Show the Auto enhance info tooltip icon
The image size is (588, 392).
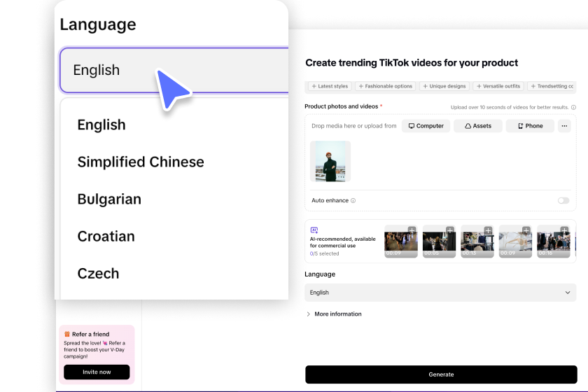[x=353, y=201]
